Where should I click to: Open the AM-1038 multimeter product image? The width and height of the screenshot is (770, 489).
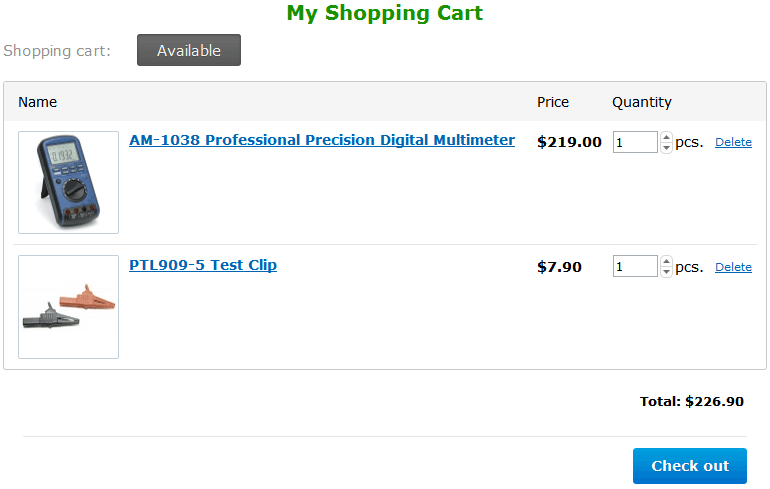[68, 182]
